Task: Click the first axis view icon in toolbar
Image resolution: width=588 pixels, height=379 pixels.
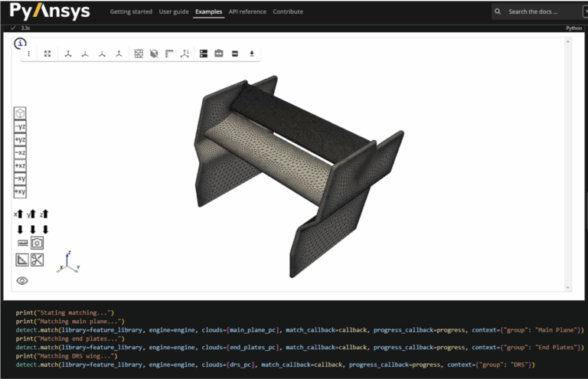Action: coord(68,54)
